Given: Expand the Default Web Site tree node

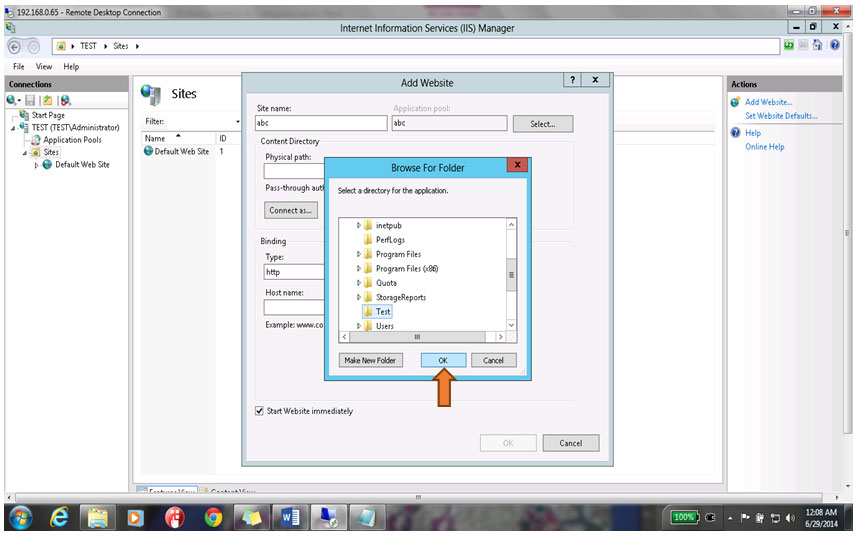Looking at the screenshot, I should (36, 165).
